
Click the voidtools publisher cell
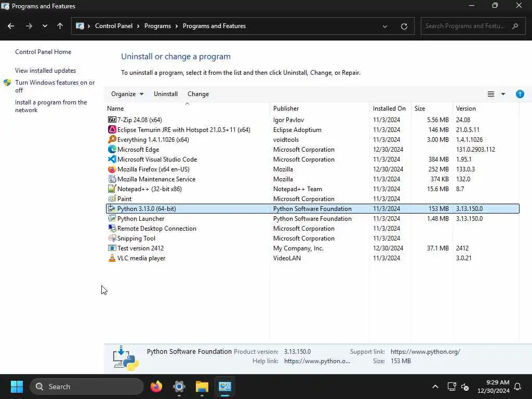(x=286, y=139)
